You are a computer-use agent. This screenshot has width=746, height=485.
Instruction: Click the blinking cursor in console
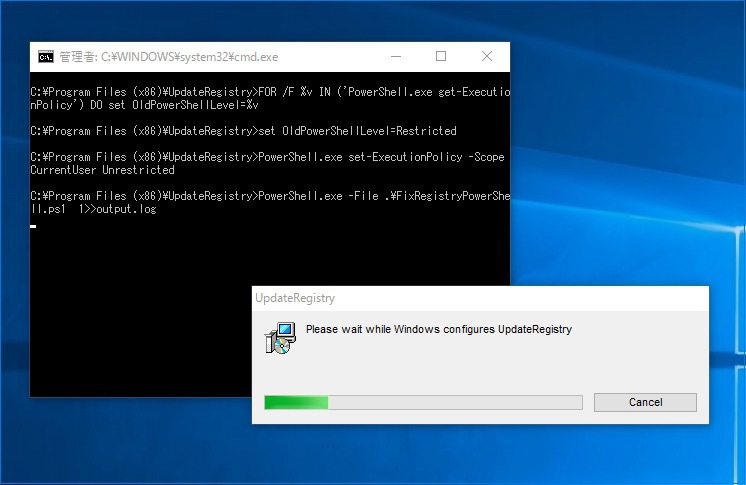point(33,226)
